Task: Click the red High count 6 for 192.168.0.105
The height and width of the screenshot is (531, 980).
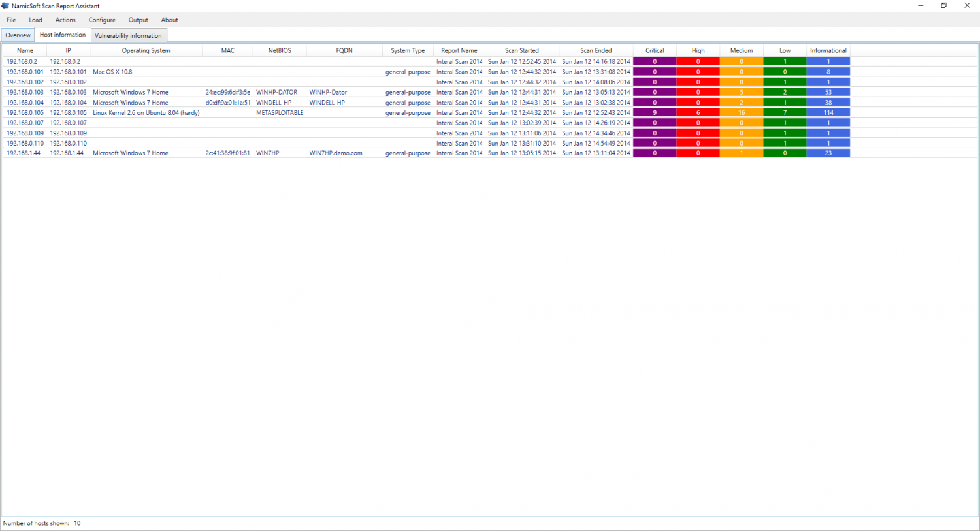Action: pyautogui.click(x=698, y=112)
